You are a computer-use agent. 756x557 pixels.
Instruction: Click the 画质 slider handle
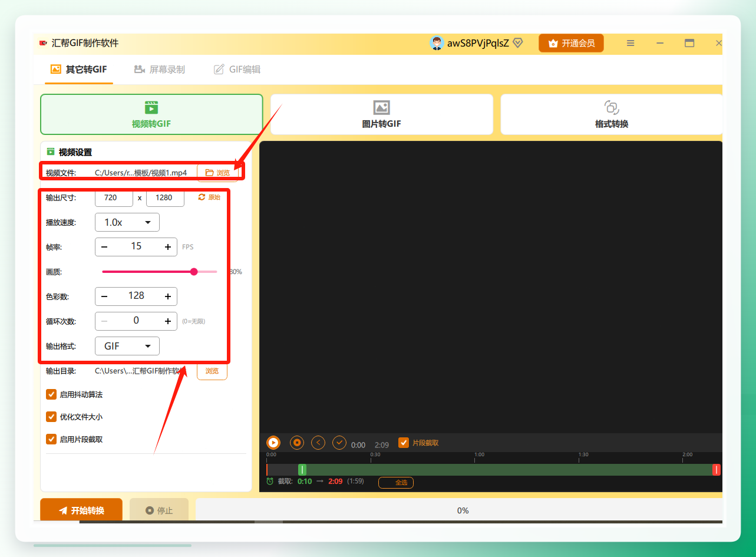[x=194, y=272]
